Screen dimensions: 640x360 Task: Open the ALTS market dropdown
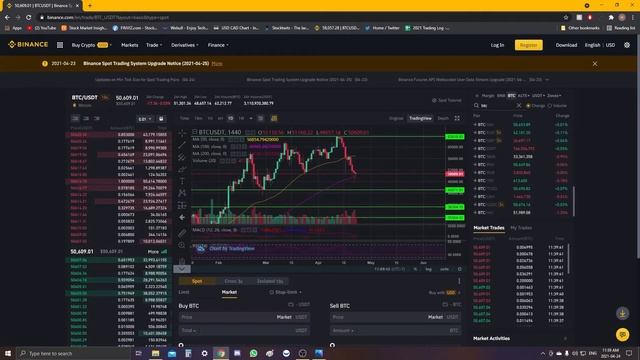pos(523,96)
